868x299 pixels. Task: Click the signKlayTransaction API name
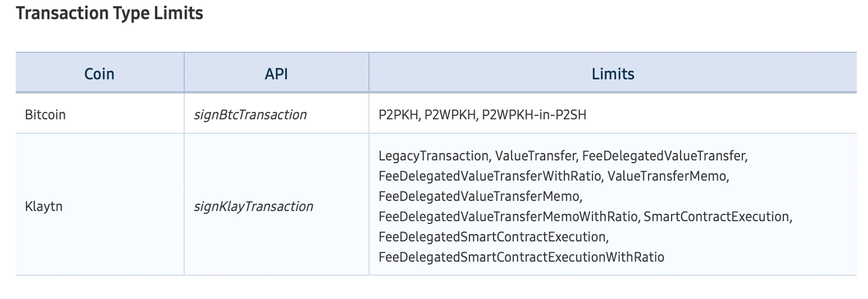pyautogui.click(x=253, y=207)
